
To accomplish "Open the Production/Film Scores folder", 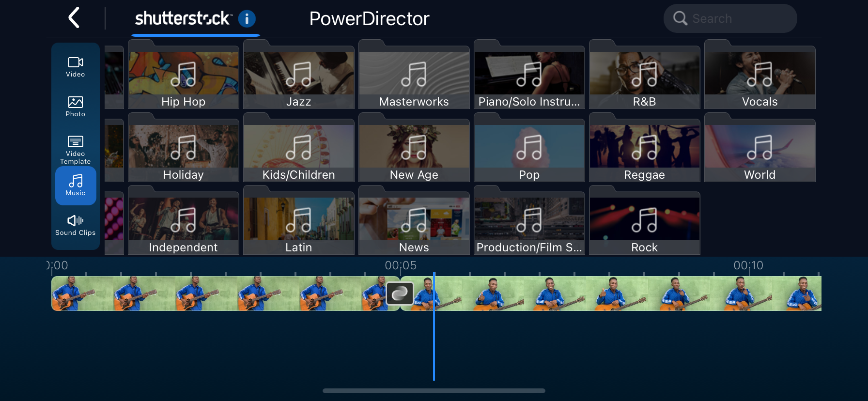I will pyautogui.click(x=529, y=220).
